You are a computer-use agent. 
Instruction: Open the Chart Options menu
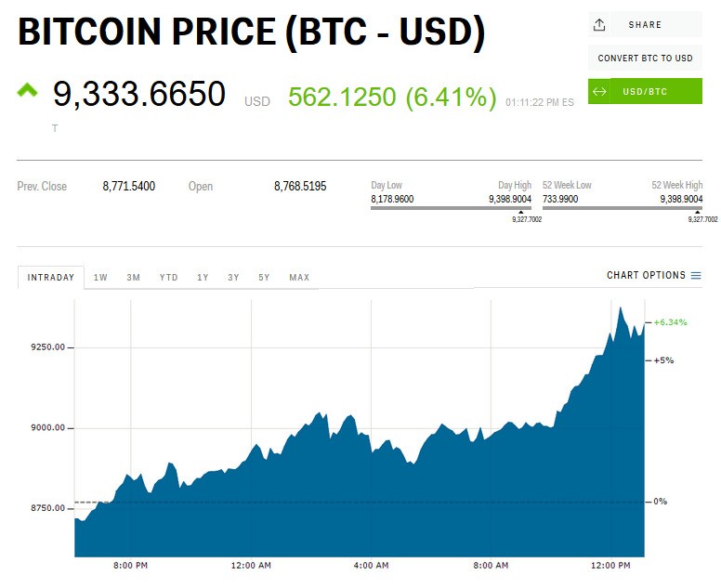tap(654, 276)
